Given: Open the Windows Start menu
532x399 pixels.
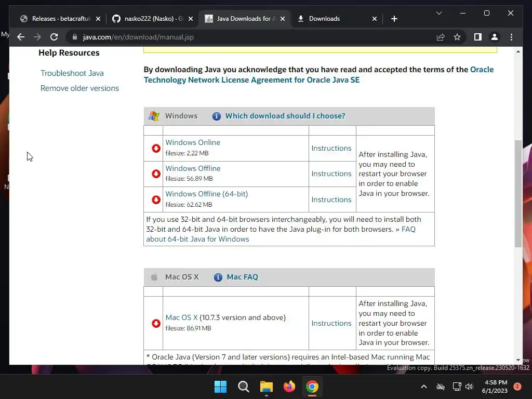Looking at the screenshot, I should [x=220, y=387].
